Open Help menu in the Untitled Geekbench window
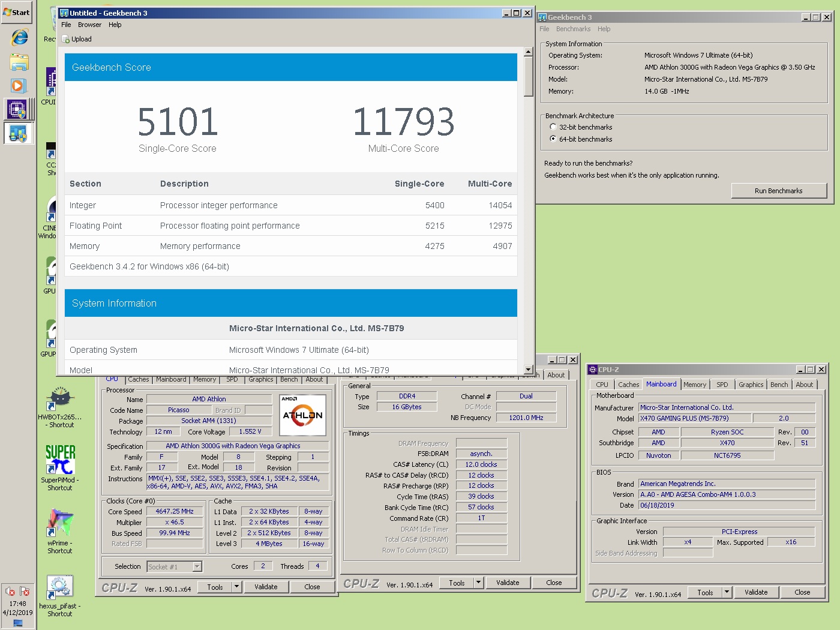The image size is (840, 630). click(115, 25)
